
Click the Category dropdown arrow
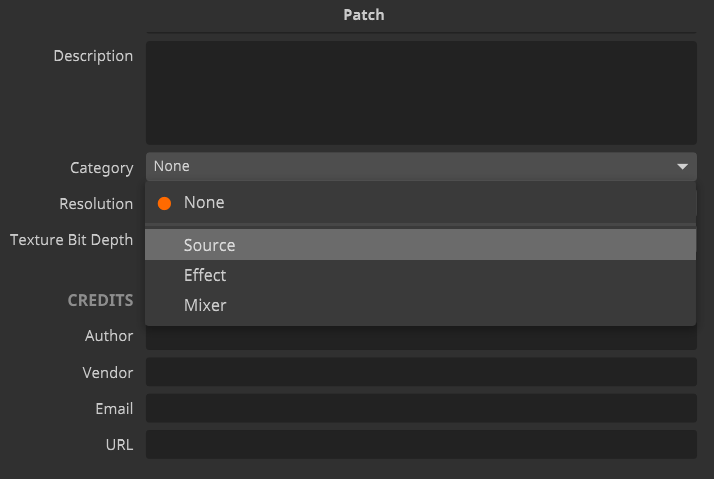click(x=682, y=167)
